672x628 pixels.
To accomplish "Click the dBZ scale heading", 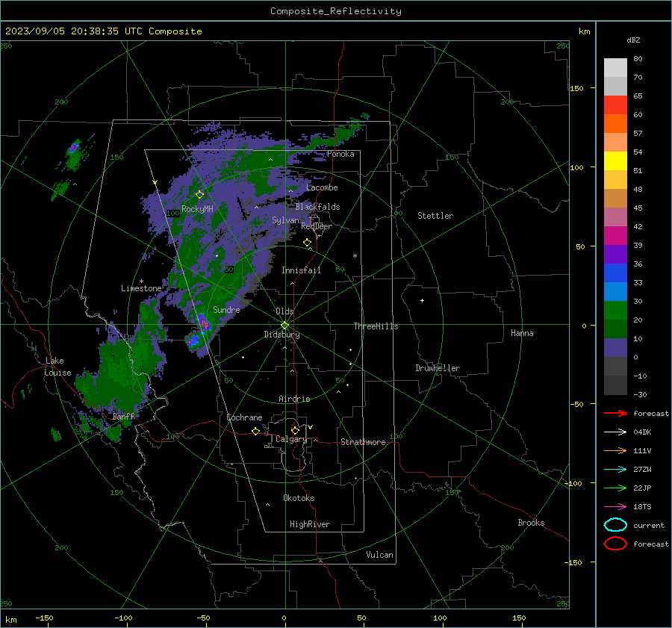I will [x=633, y=40].
